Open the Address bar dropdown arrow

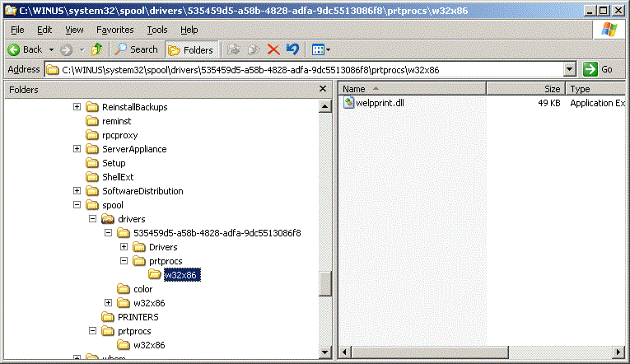click(569, 70)
